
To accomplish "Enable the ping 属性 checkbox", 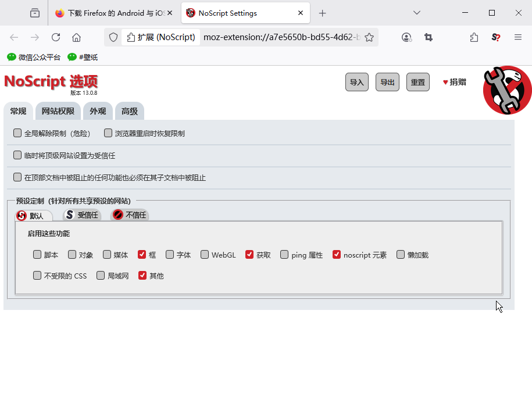I will [284, 255].
